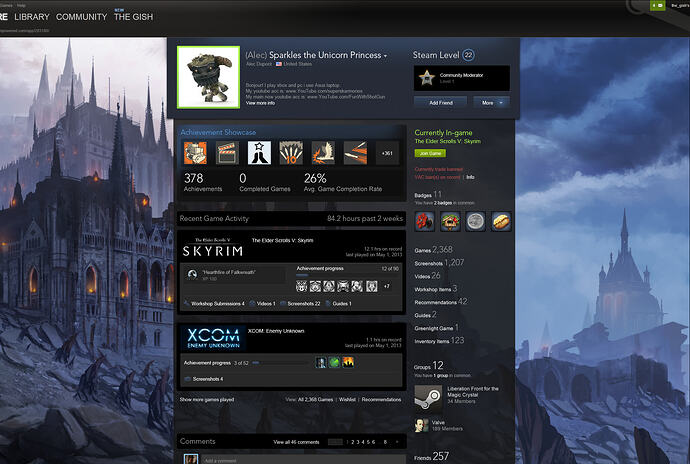The image size is (690, 464).
Task: Open the red berries badge
Action: 425,221
